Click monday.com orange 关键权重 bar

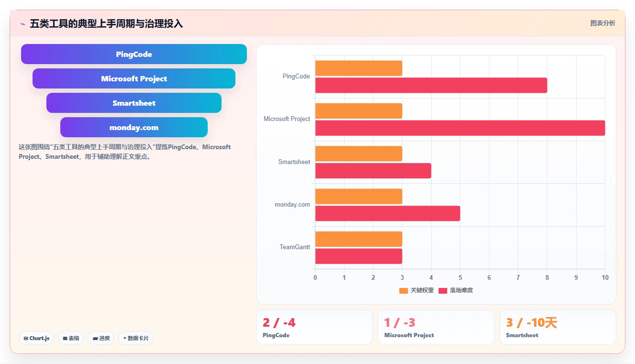click(x=358, y=196)
